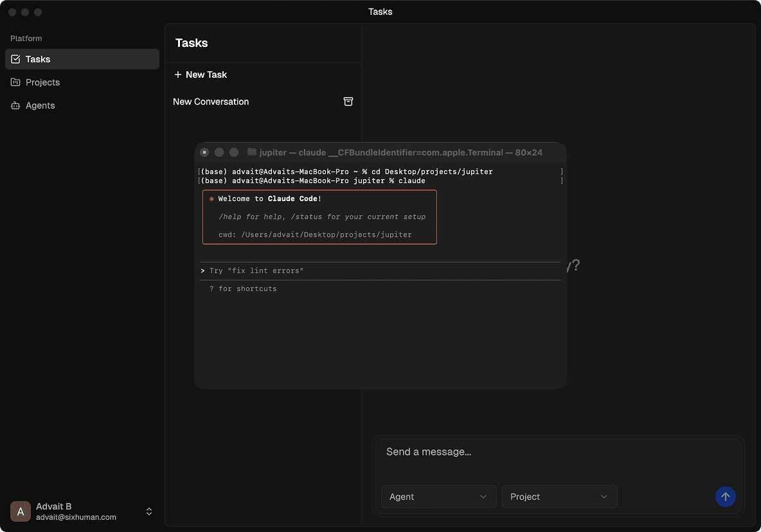Click the plus icon beside New Task
The image size is (761, 532).
coord(177,75)
